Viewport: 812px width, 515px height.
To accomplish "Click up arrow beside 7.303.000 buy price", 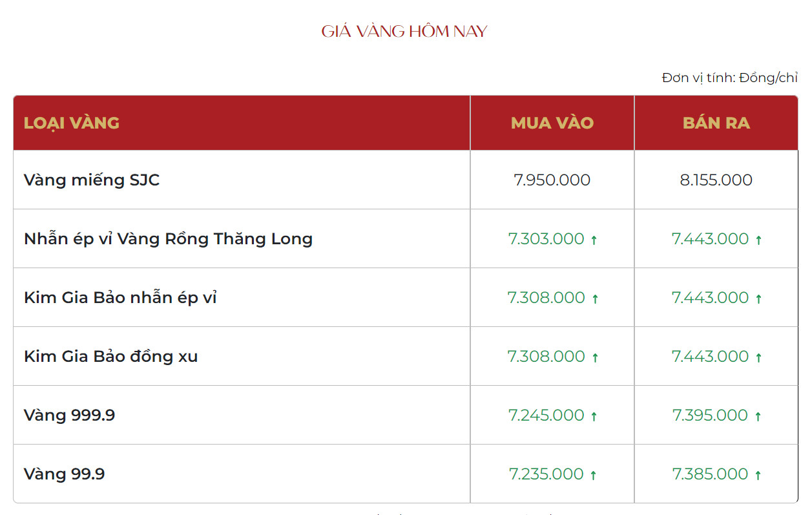I will tap(594, 240).
